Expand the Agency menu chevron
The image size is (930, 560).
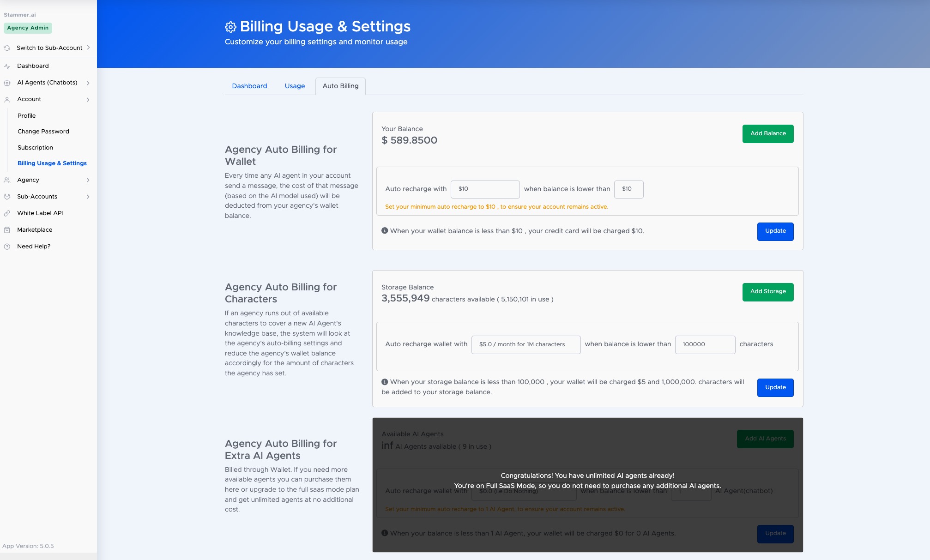pyautogui.click(x=88, y=180)
